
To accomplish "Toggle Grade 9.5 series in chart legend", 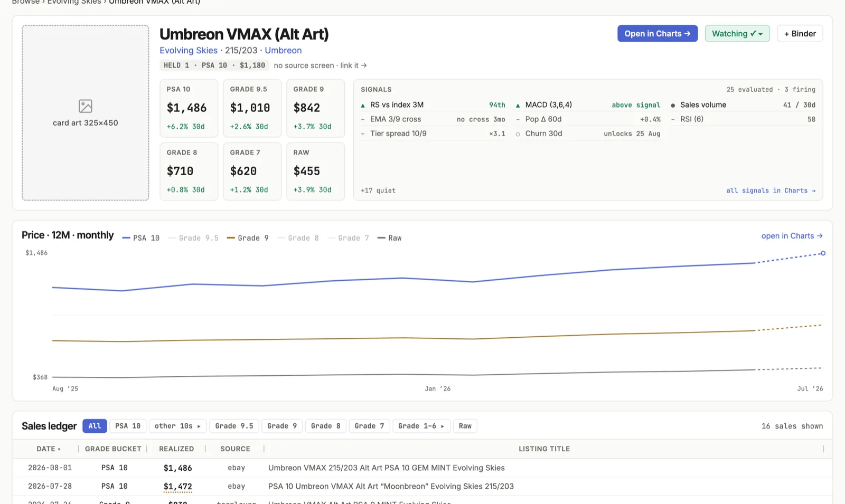I will [x=193, y=238].
